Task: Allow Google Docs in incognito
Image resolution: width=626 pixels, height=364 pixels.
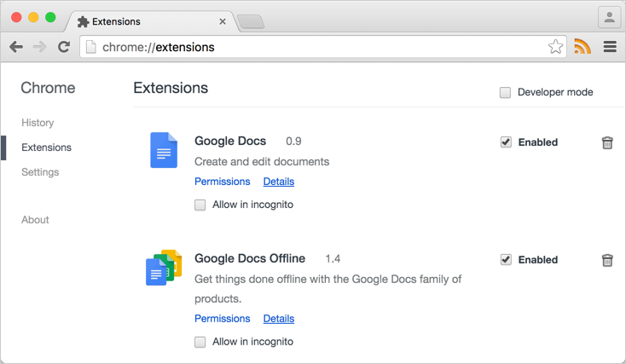Action: (200, 205)
